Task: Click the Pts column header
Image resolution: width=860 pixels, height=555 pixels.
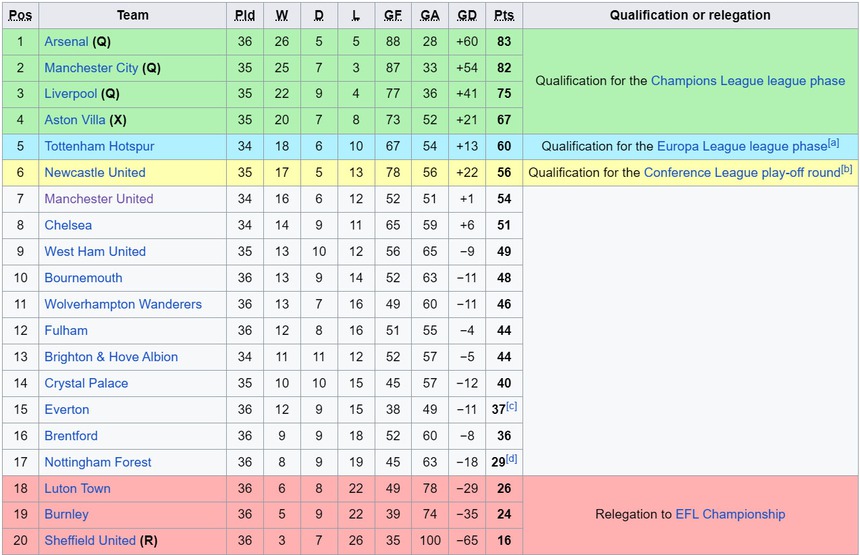Action: pyautogui.click(x=503, y=15)
